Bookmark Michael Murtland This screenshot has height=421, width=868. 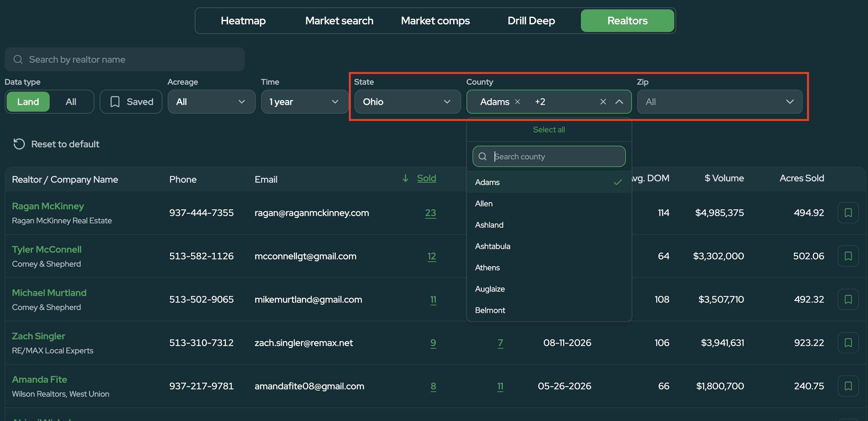pos(848,299)
